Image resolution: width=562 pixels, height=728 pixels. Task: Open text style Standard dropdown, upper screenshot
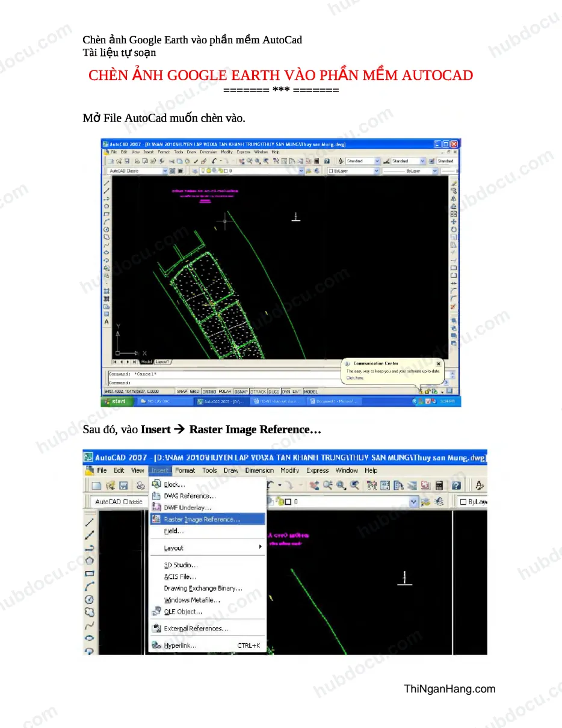363,161
